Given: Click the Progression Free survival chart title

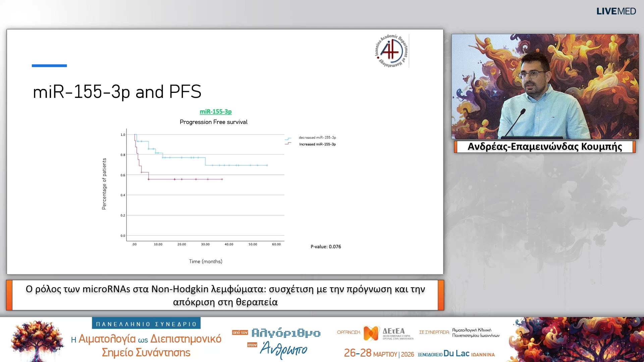Looking at the screenshot, I should point(213,122).
